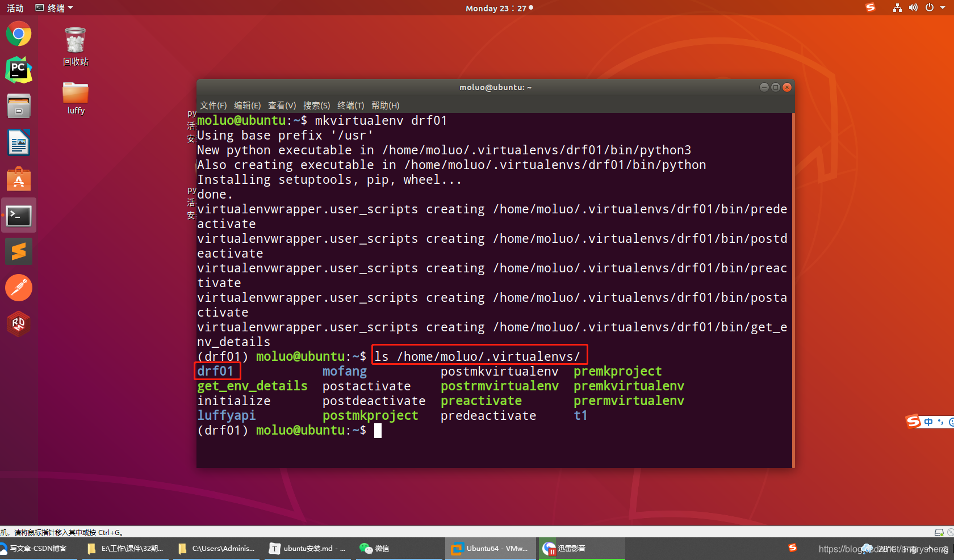This screenshot has width=954, height=560.
Task: Click the Sogou icon in Windows tray
Action: pos(793,548)
